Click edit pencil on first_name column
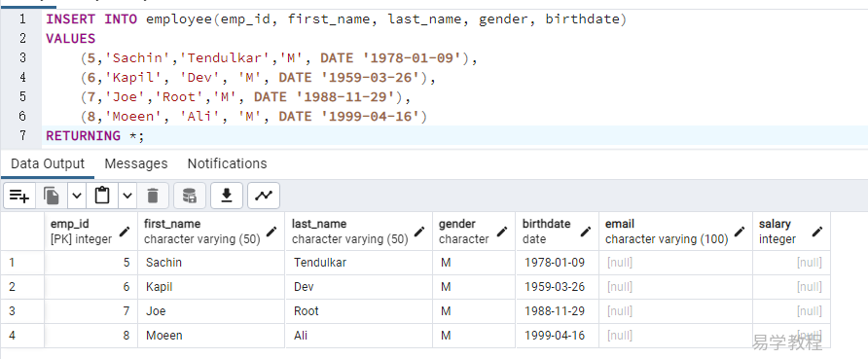 coord(271,232)
